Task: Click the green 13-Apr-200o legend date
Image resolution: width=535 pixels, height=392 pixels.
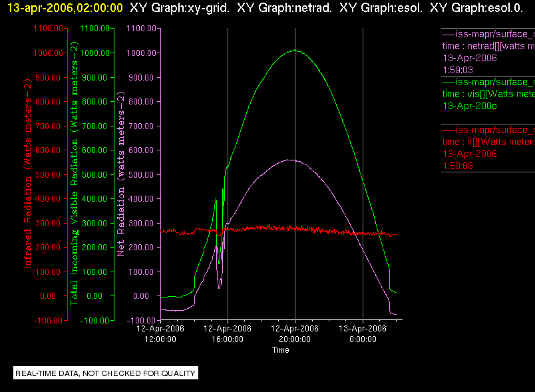Action: tap(470, 106)
